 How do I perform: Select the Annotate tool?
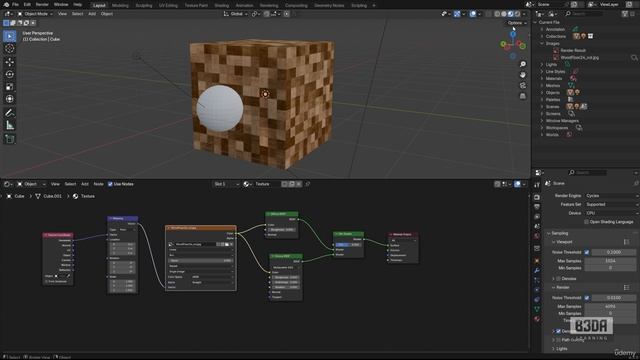[10, 113]
